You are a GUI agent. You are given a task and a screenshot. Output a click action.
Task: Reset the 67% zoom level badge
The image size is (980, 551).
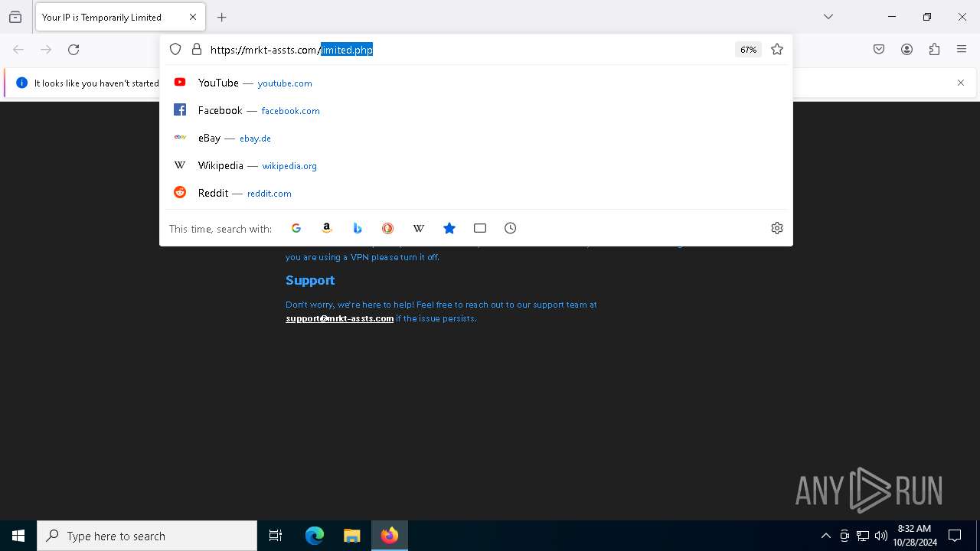748,50
